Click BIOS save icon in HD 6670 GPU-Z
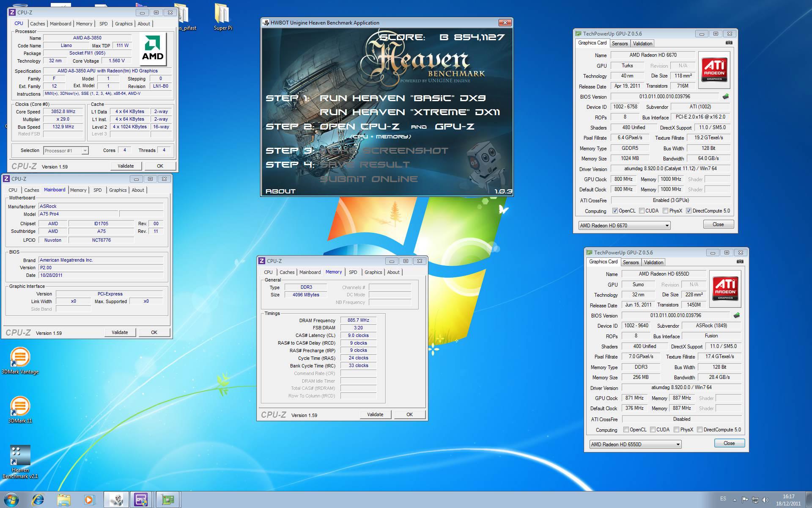The image size is (812, 508). (x=726, y=97)
